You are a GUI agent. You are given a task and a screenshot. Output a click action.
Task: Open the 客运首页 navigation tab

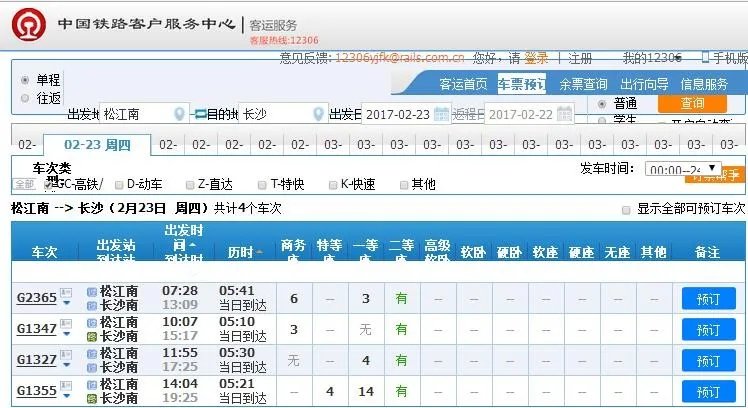(x=463, y=84)
